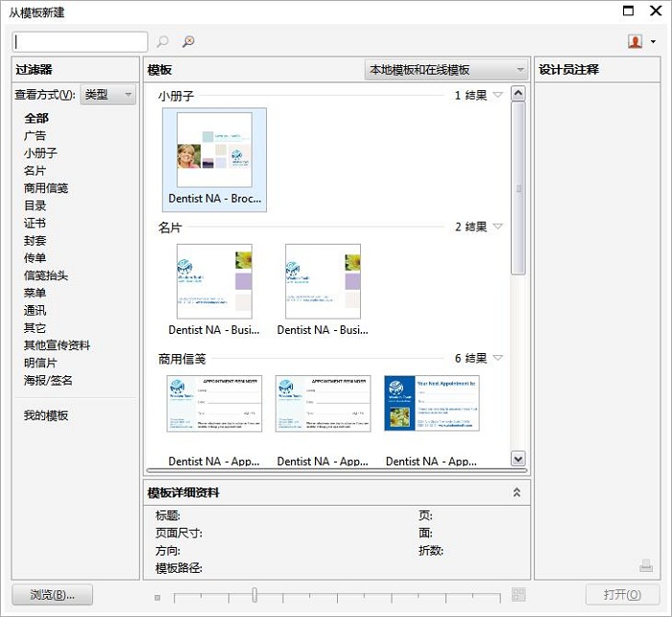The image size is (672, 617).
Task: Click the small thumbnail size icon
Action: pyautogui.click(x=157, y=596)
